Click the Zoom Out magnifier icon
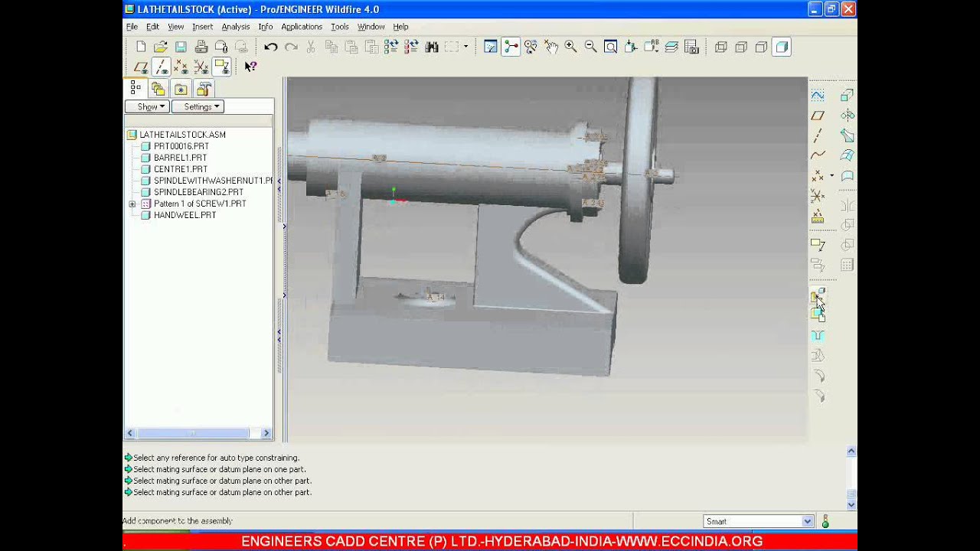The image size is (980, 551). (x=591, y=47)
